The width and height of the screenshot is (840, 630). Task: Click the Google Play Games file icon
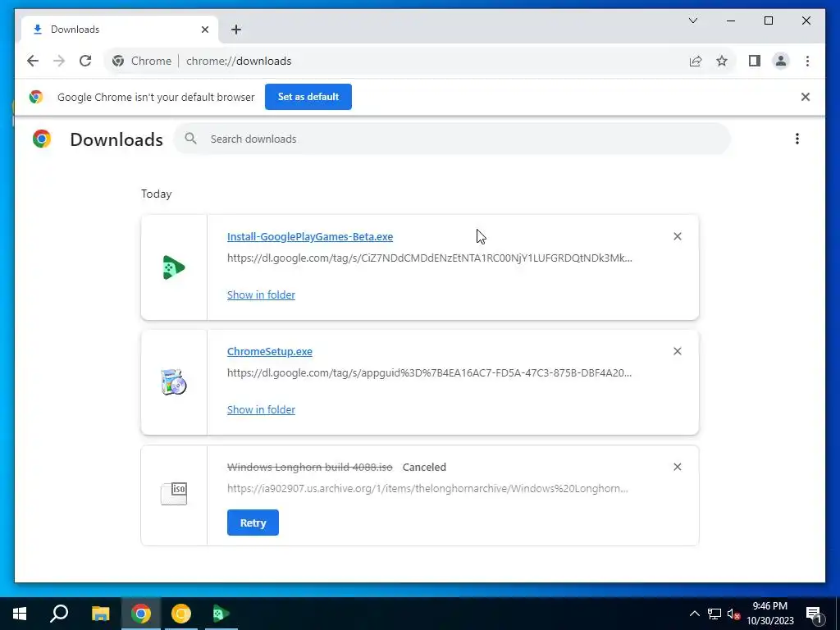tap(174, 267)
